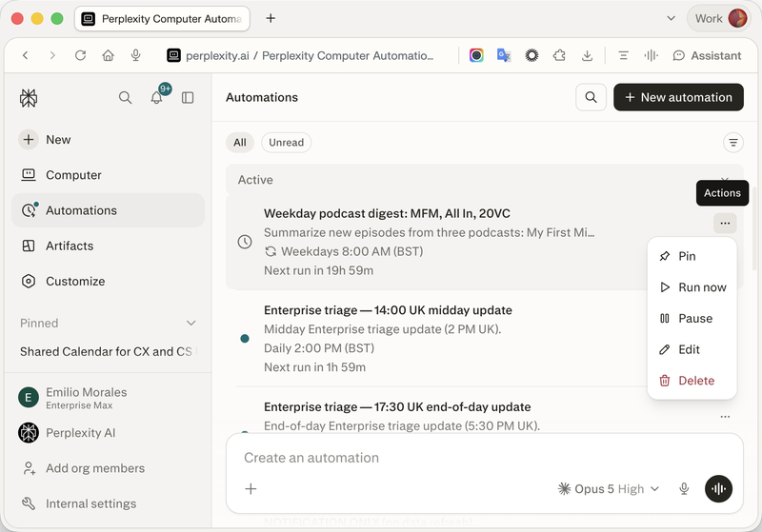Viewport: 762px width, 532px height.
Task: Select Automations in the sidebar
Action: click(x=108, y=210)
